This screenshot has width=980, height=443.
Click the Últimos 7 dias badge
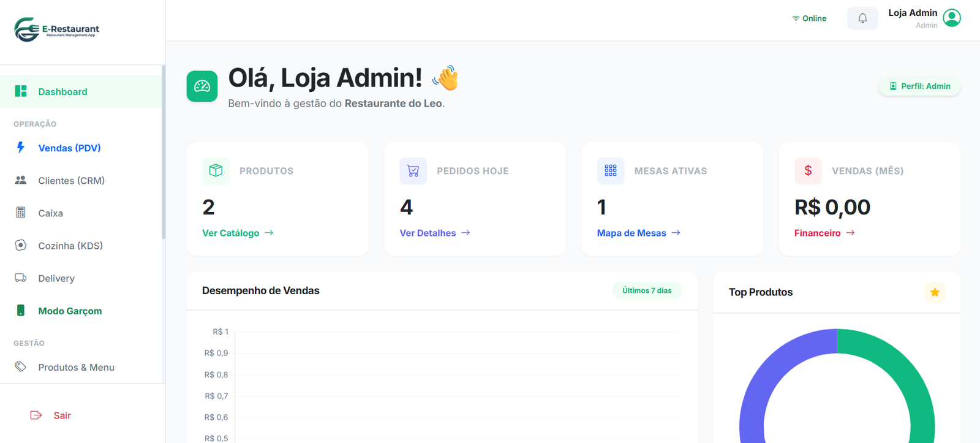[647, 290]
